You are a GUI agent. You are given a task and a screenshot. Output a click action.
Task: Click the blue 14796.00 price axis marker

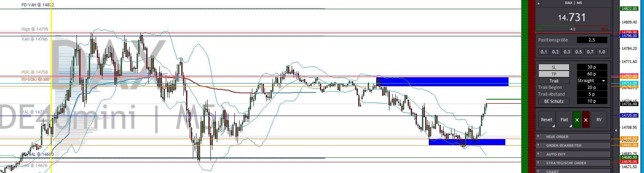coord(630,36)
